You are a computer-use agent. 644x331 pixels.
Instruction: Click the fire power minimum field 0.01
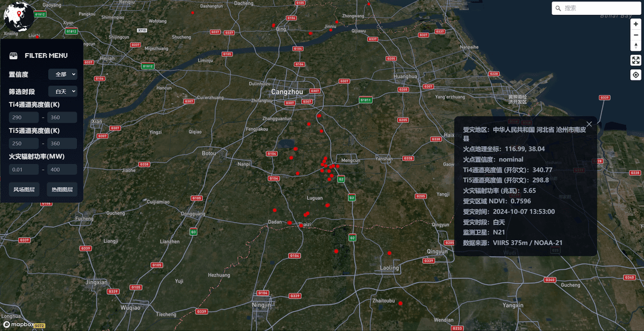(x=24, y=169)
